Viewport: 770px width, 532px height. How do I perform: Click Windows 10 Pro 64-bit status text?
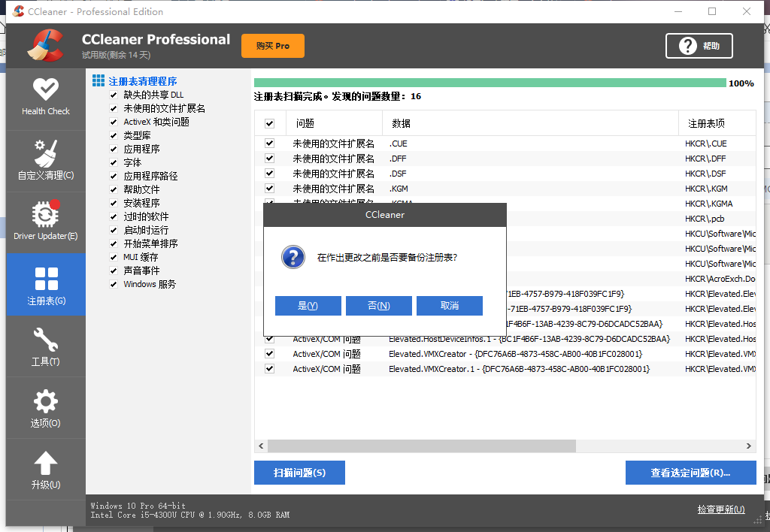click(x=138, y=506)
